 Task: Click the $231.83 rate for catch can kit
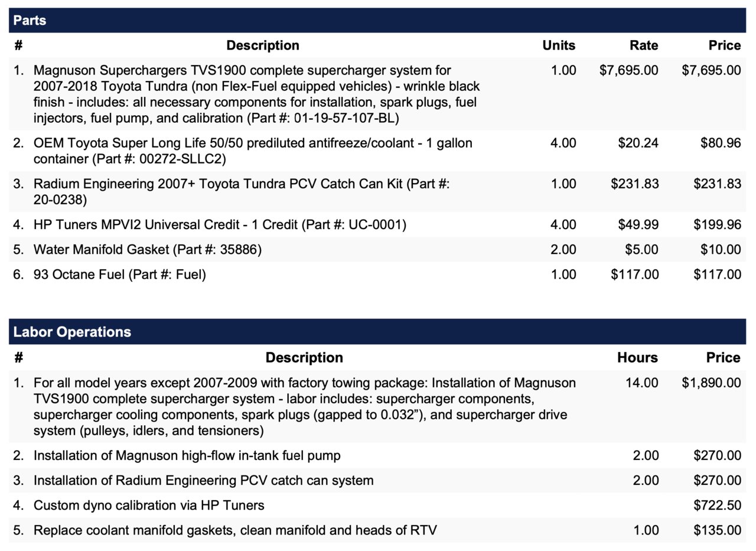click(634, 184)
